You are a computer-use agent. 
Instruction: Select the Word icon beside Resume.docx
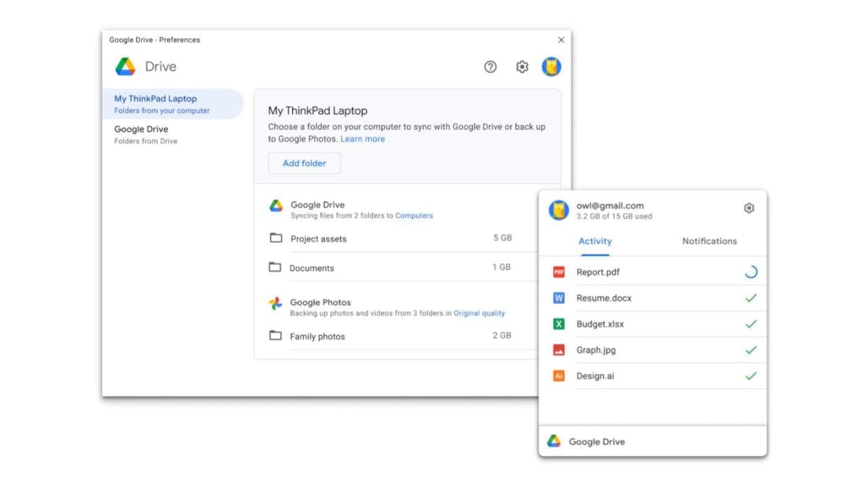[558, 298]
